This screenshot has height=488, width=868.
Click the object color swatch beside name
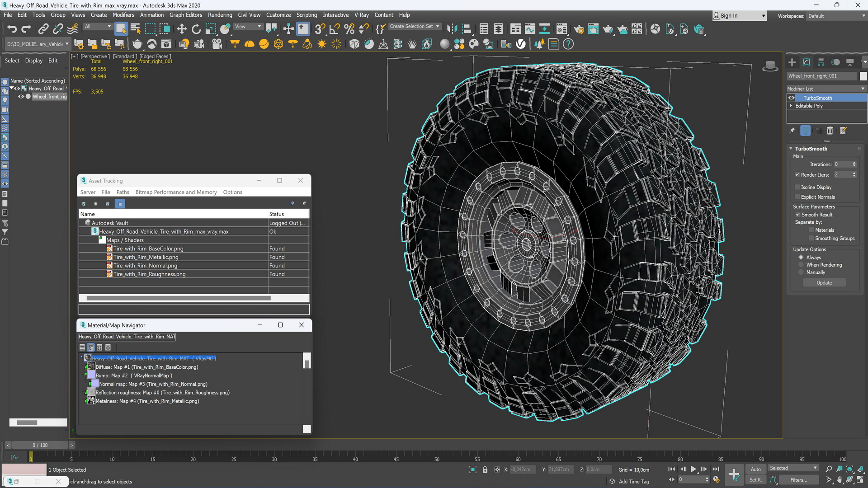[x=863, y=76]
